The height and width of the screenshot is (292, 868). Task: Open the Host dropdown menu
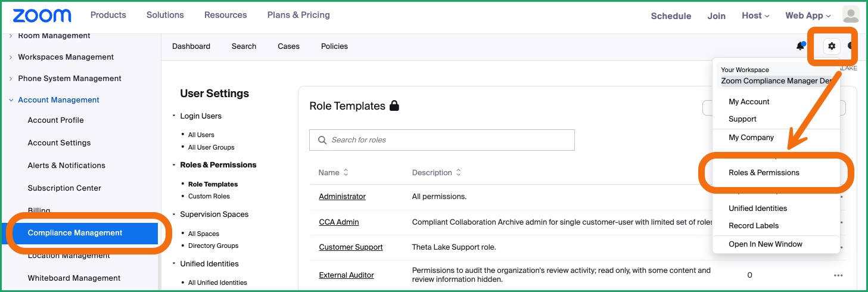[x=755, y=15]
